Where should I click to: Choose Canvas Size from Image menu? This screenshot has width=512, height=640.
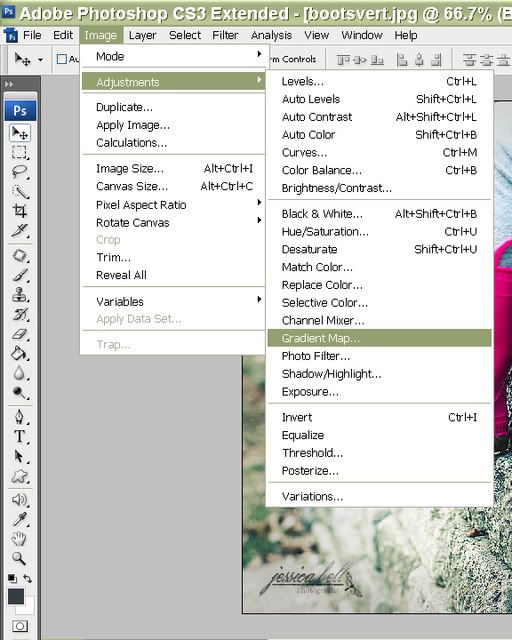(x=174, y=186)
